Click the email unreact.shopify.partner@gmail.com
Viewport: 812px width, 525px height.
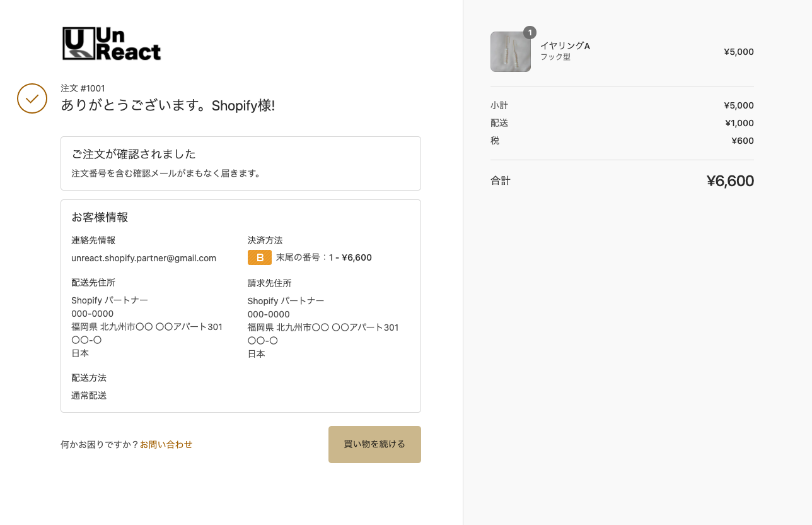[x=144, y=258]
